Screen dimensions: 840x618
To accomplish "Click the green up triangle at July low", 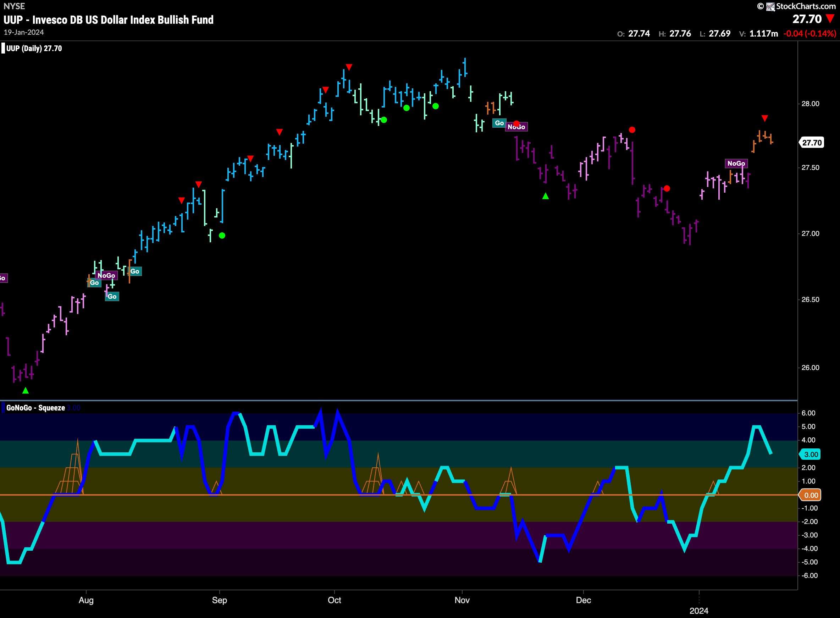I will [26, 391].
